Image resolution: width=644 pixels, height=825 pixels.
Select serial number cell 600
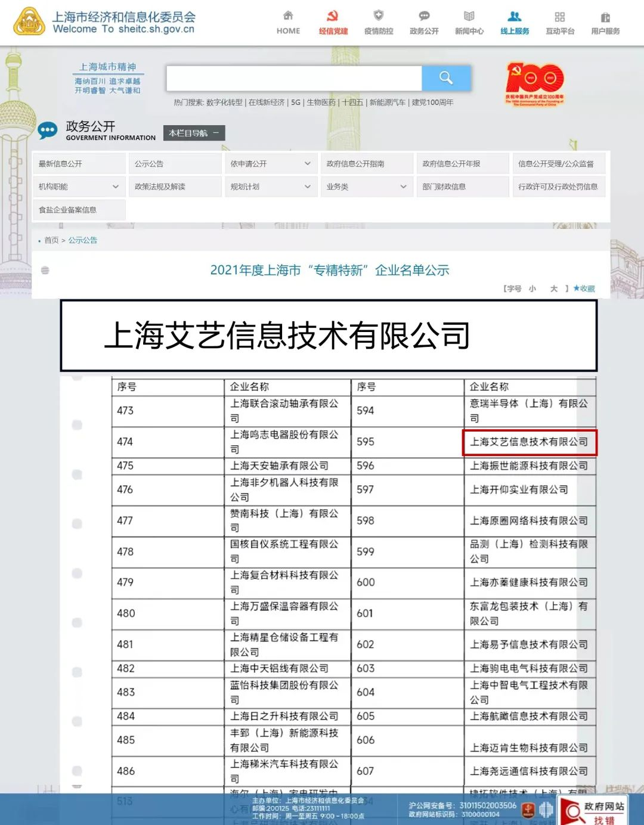coord(407,582)
